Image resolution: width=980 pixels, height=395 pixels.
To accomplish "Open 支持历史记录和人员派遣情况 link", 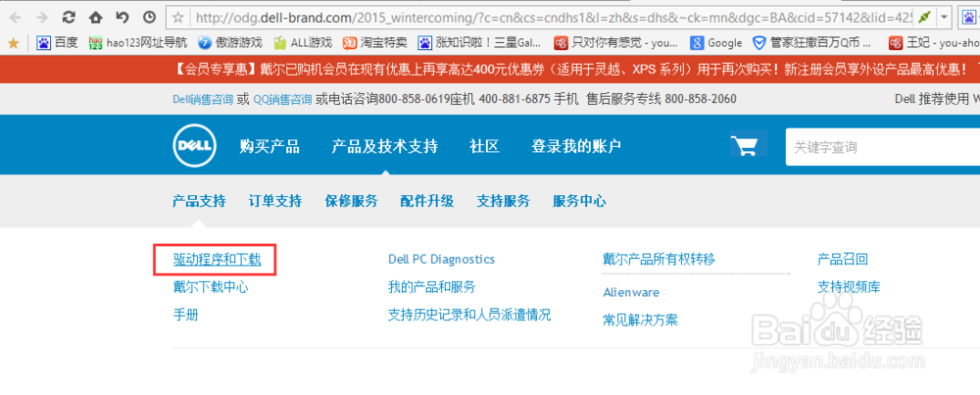I will click(x=469, y=315).
